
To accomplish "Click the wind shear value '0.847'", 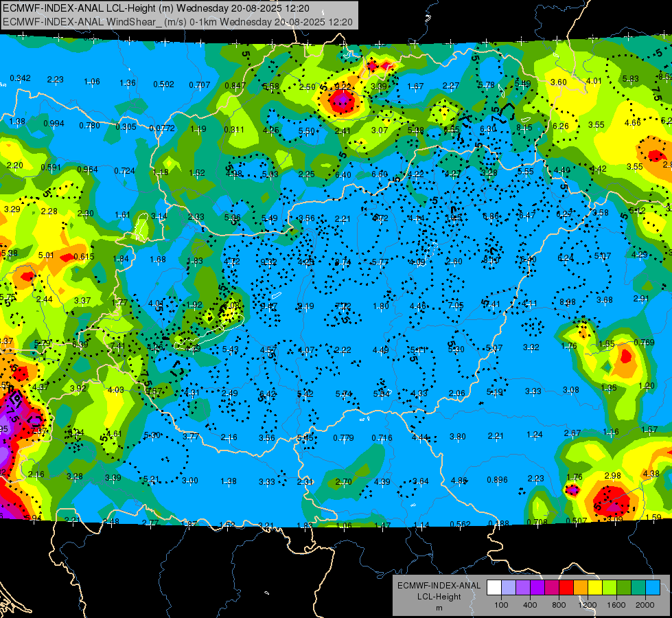I will click(x=235, y=85).
